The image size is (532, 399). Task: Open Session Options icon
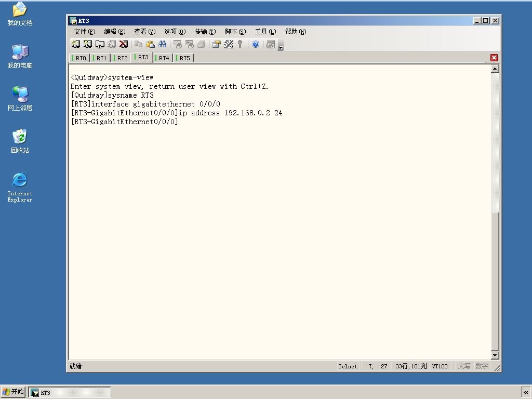217,44
